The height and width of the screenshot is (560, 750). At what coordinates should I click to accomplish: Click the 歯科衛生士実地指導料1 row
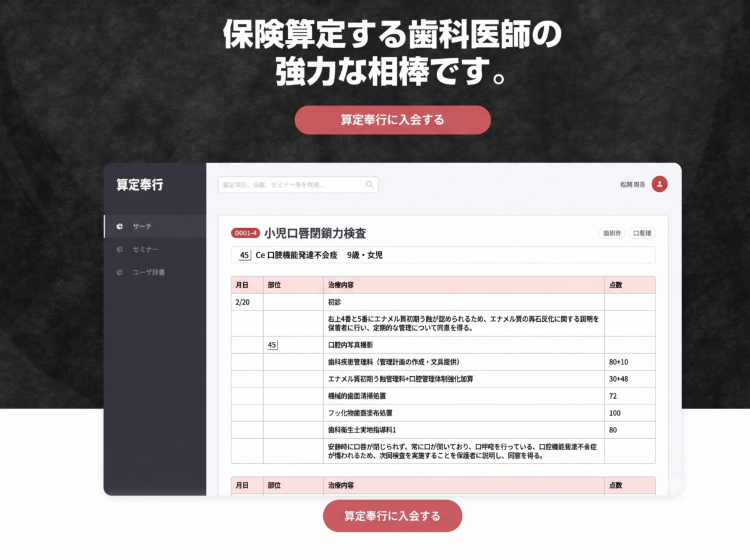pos(443,430)
